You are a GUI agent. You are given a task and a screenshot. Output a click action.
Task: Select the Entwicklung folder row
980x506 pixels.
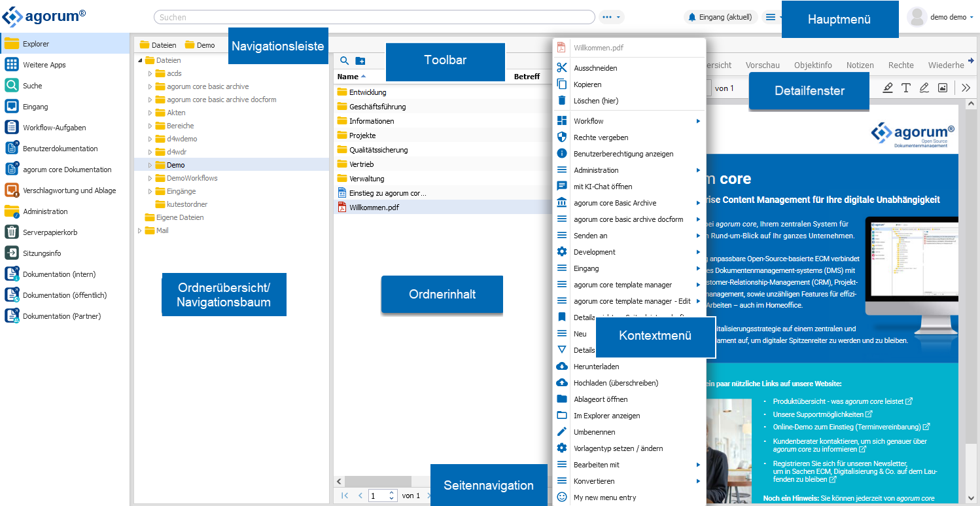[442, 92]
